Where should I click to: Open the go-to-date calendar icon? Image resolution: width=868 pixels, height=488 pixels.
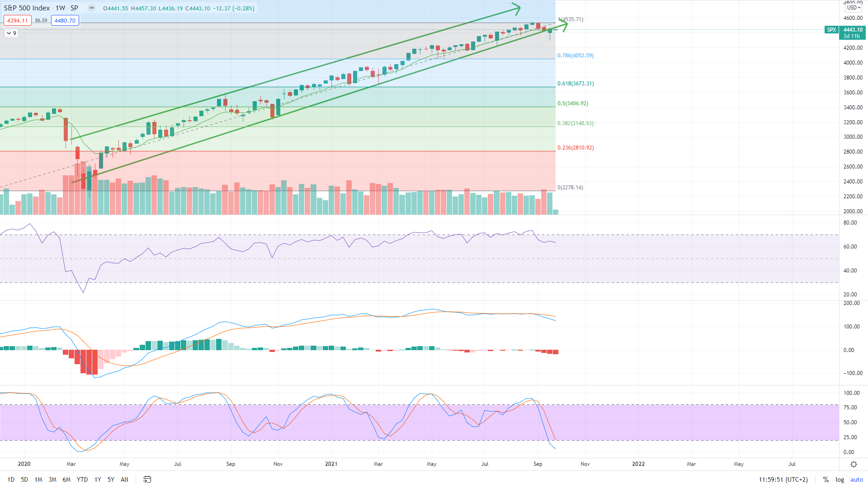(x=147, y=479)
